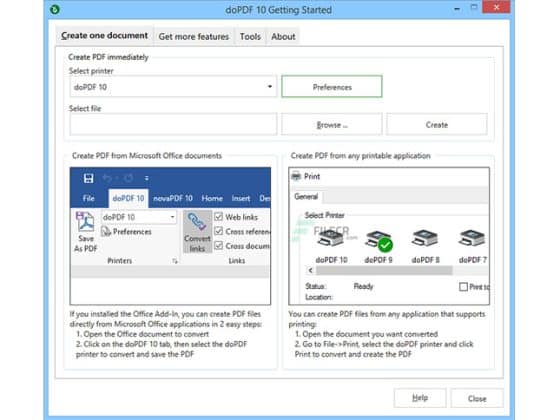Expand the doPDF 10 combo in ribbon preview
560x420 pixels.
[x=172, y=217]
